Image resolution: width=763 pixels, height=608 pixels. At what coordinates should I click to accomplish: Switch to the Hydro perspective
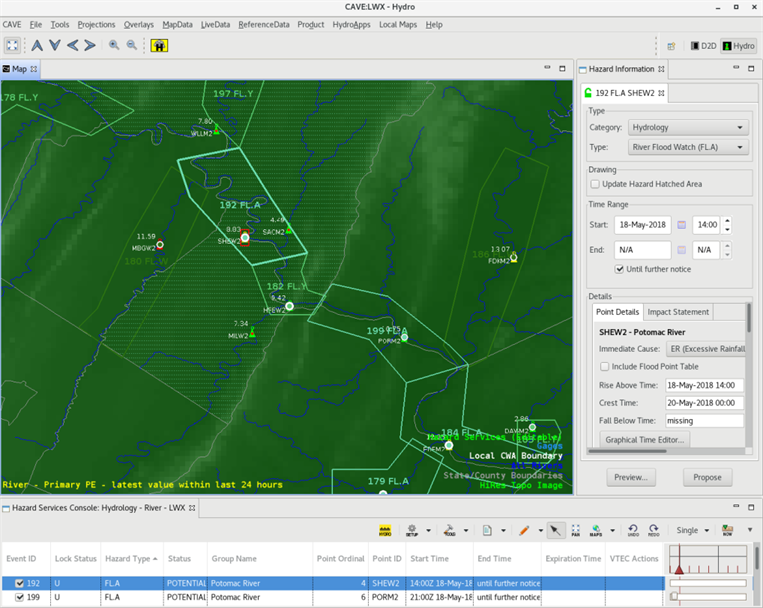(x=739, y=46)
